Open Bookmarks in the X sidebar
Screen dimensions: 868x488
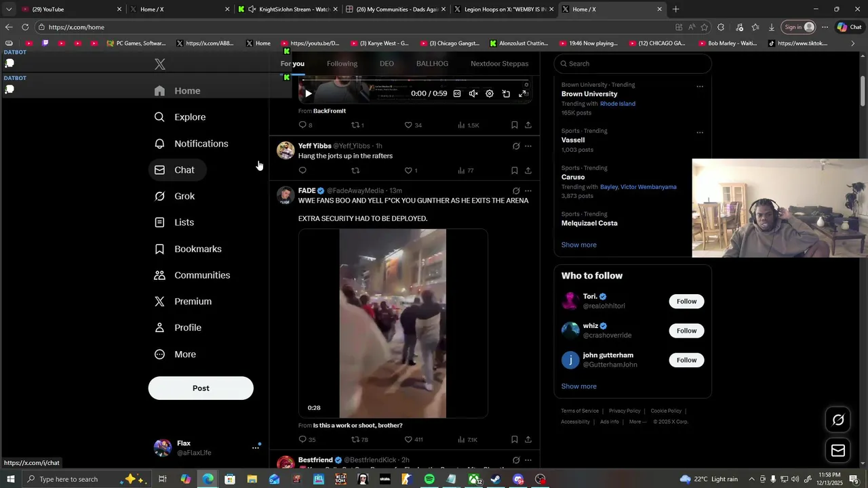[188, 249]
